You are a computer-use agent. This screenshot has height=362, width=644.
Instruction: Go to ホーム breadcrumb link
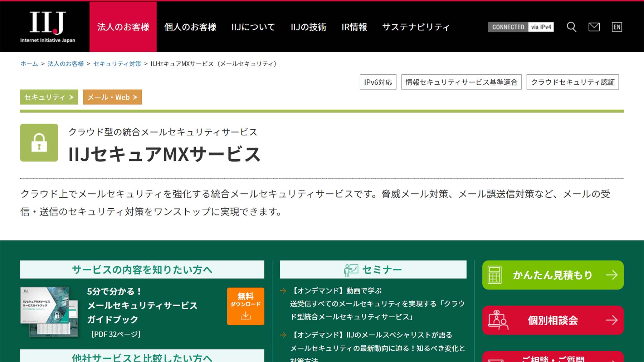(29, 64)
